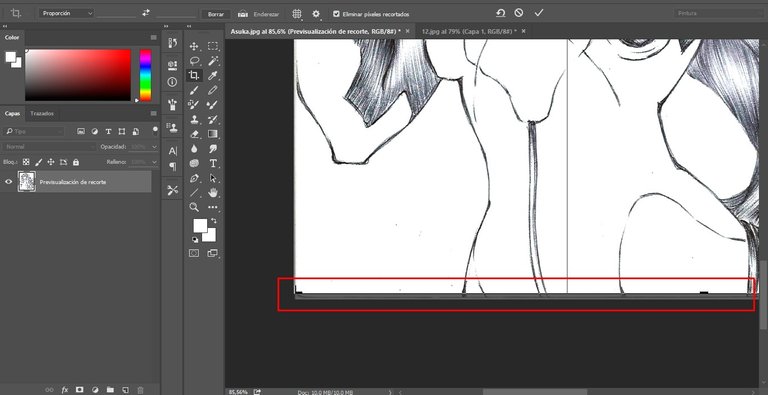Open the Normal blending mode dropdown

pyautogui.click(x=49, y=147)
